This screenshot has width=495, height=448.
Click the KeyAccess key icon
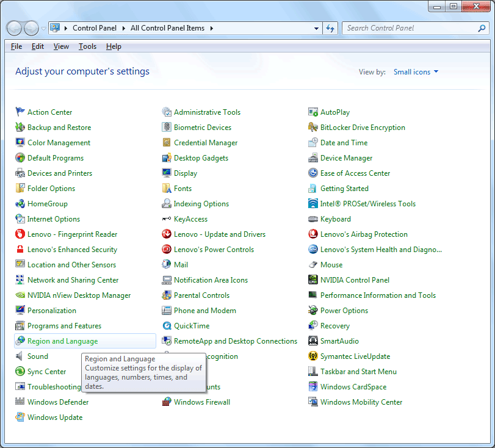tap(167, 219)
